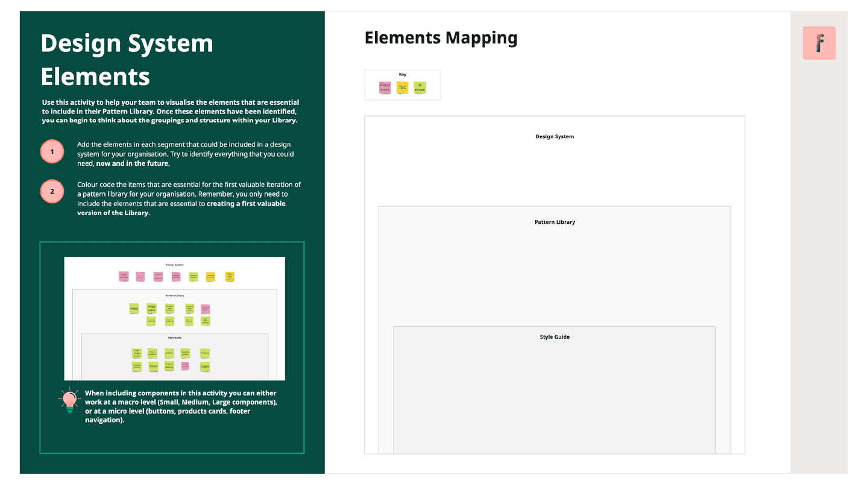Click the Figma logo icon
The width and height of the screenshot is (868, 485).
(819, 42)
